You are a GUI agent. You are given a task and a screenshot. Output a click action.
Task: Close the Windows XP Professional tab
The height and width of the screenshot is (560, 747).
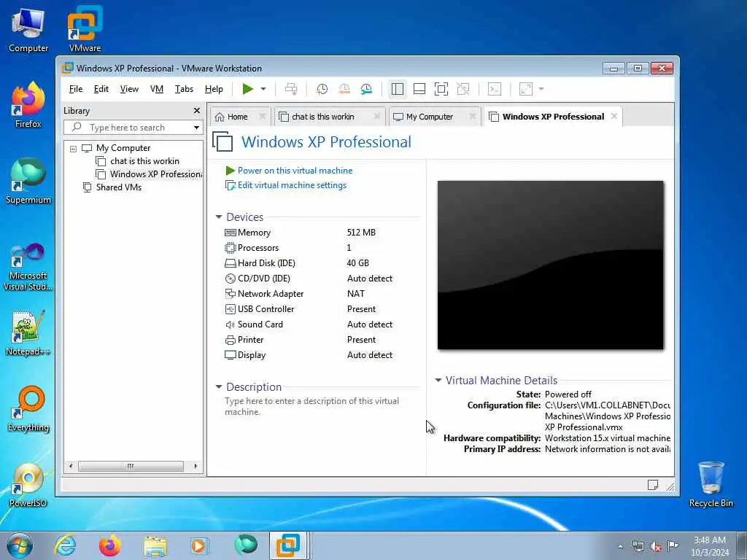(x=614, y=116)
